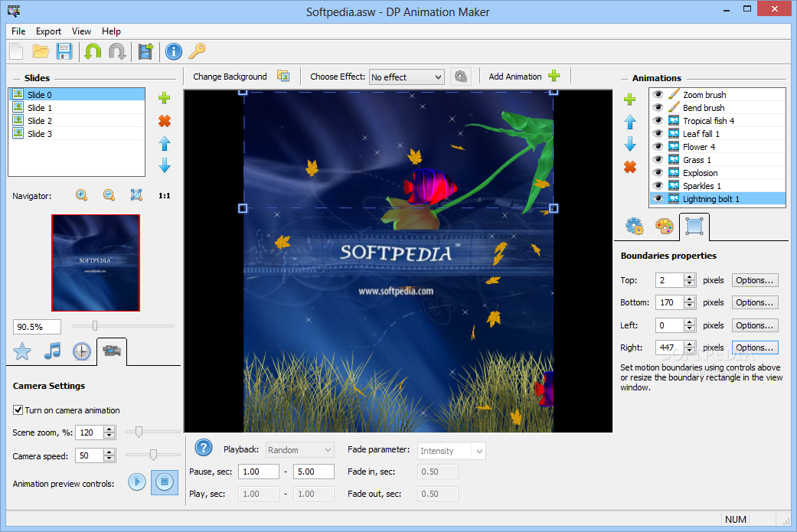Decrease the Right boundary value by one step
This screenshot has height=532, width=797.
[x=689, y=351]
